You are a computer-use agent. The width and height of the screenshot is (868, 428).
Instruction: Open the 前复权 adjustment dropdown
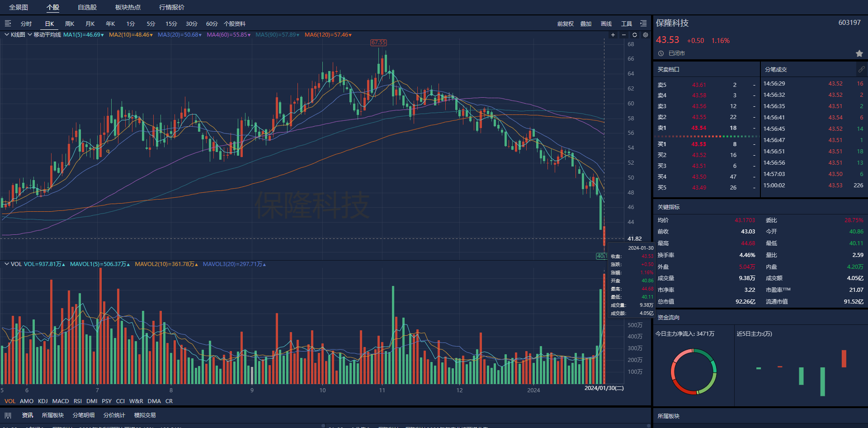pyautogui.click(x=566, y=24)
